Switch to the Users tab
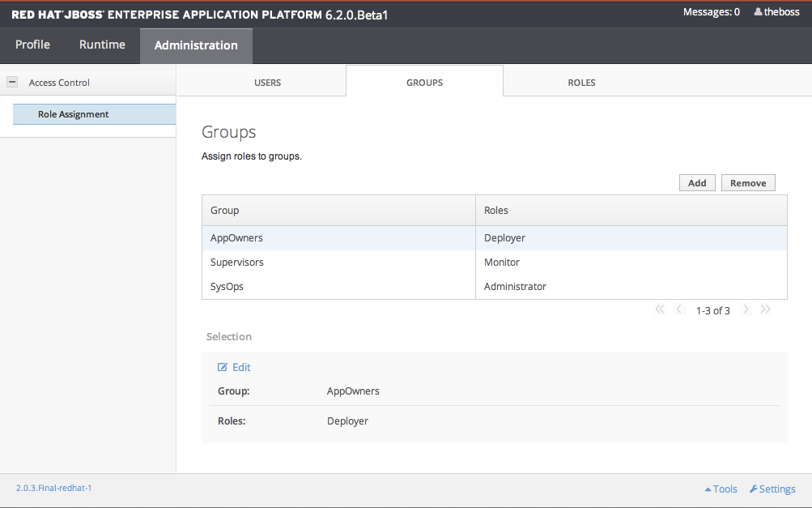This screenshot has width=812, height=508. point(267,83)
